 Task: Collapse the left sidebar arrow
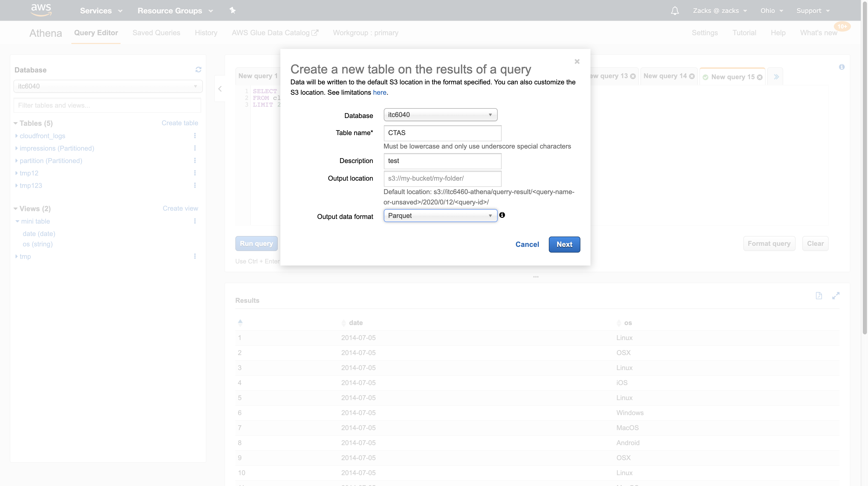(220, 89)
